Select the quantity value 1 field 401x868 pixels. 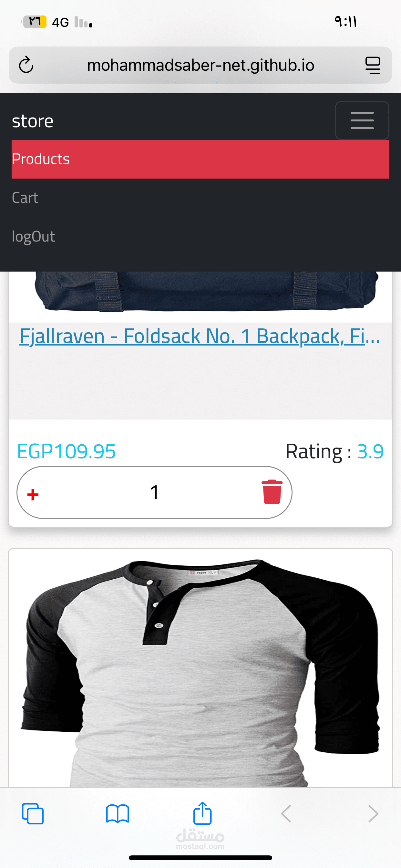click(x=154, y=492)
